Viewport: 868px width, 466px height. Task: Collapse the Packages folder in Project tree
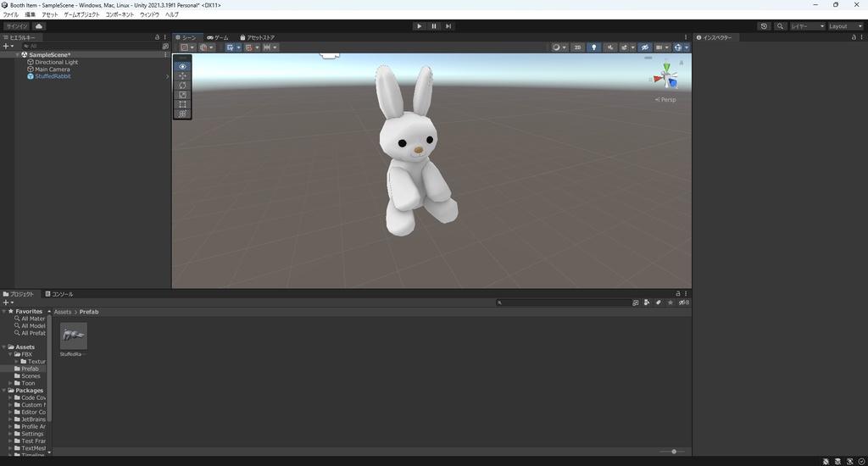[4, 391]
